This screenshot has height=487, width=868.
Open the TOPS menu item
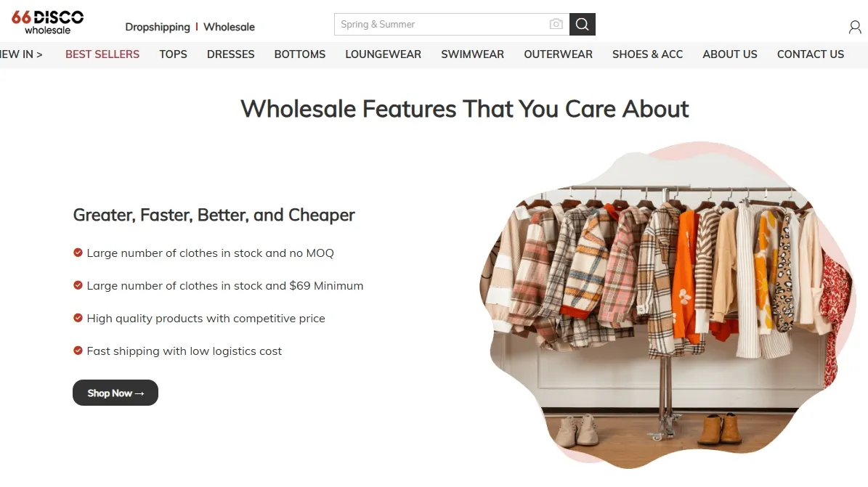174,54
